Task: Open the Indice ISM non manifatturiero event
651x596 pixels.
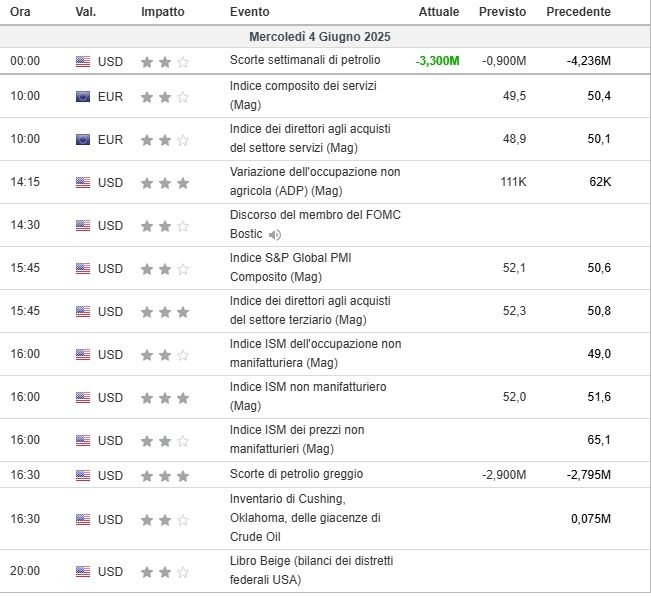Action: (x=308, y=396)
